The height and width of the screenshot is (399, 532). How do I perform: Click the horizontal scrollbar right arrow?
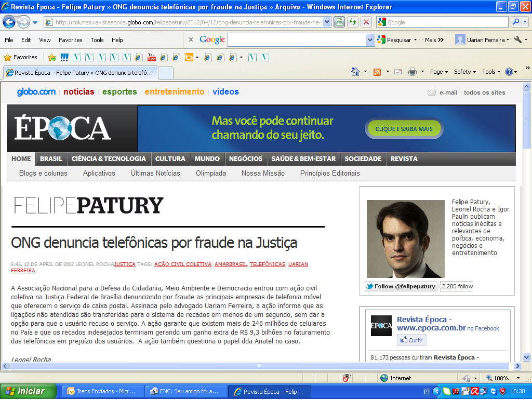518,366
